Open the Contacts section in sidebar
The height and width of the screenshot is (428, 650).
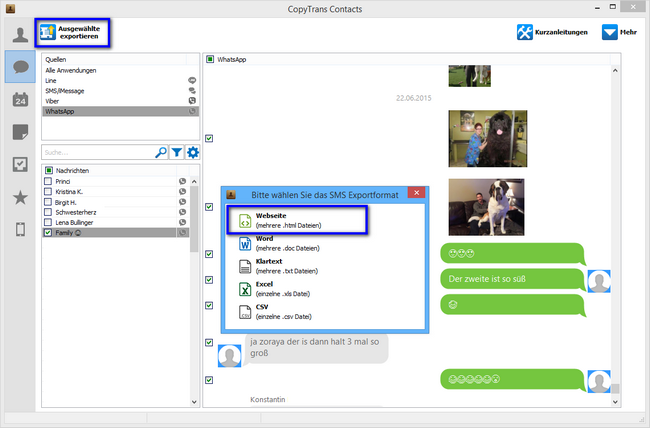tap(17, 33)
